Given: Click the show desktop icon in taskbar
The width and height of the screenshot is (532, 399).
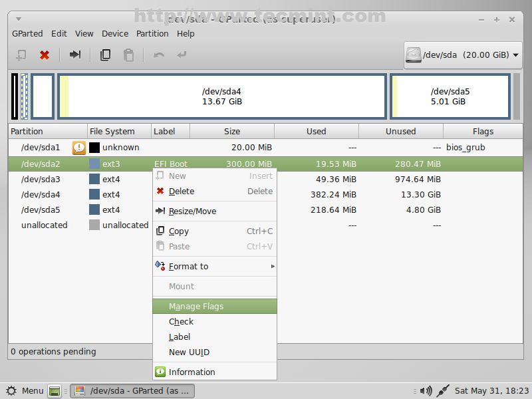Looking at the screenshot, I should 55,391.
